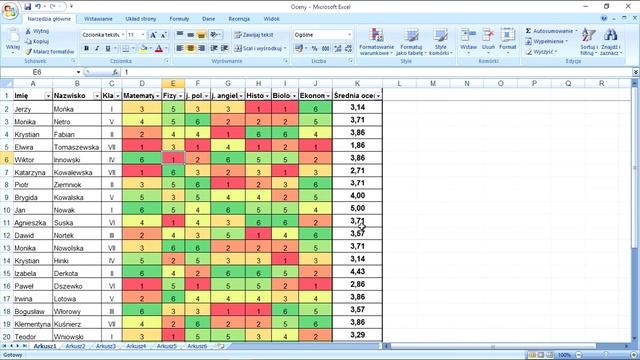Increase decimal places
Screen dimensions: 640x360
(338, 49)
